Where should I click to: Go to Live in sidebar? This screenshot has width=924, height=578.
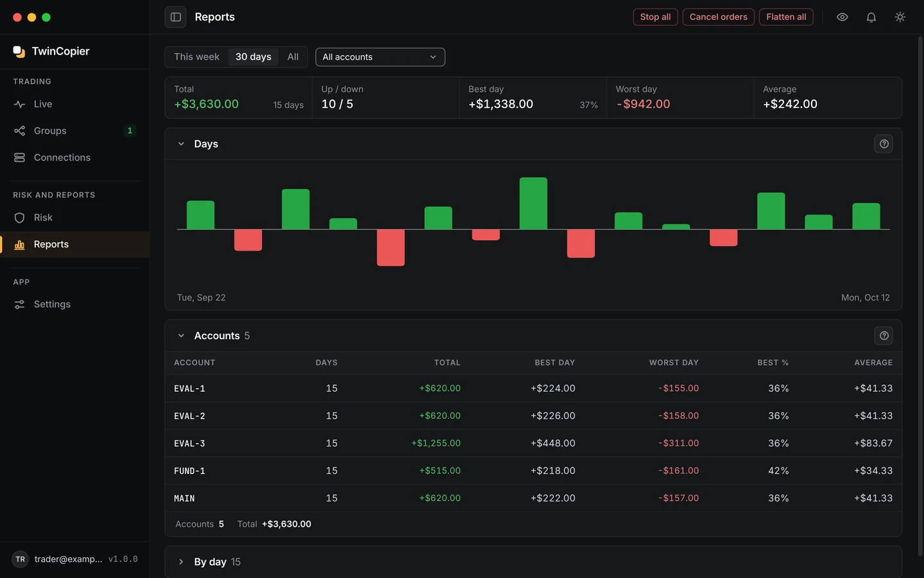[74, 104]
